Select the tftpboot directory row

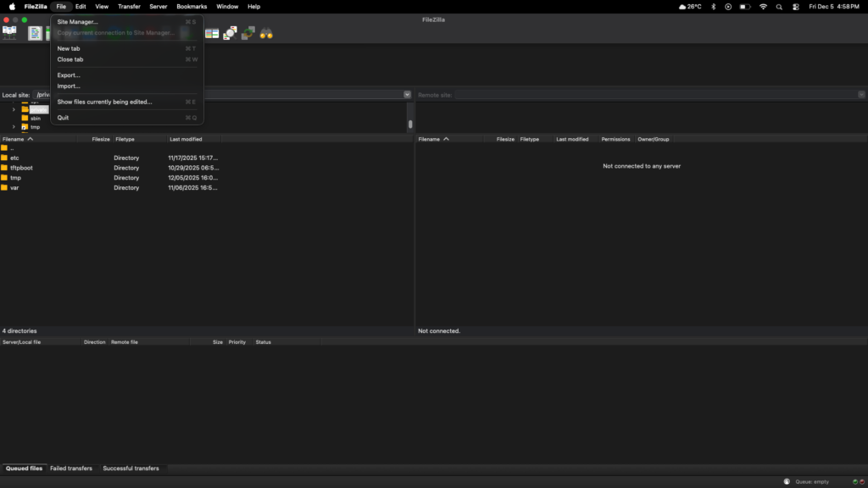pyautogui.click(x=21, y=168)
